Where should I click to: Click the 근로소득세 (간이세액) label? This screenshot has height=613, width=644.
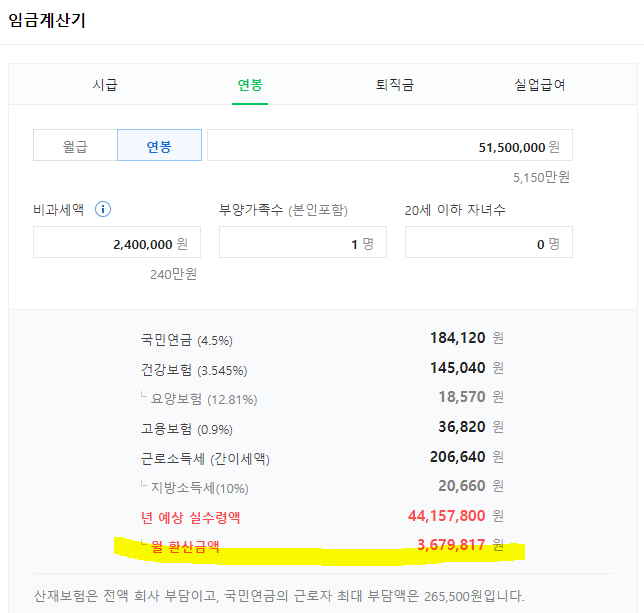point(205,459)
